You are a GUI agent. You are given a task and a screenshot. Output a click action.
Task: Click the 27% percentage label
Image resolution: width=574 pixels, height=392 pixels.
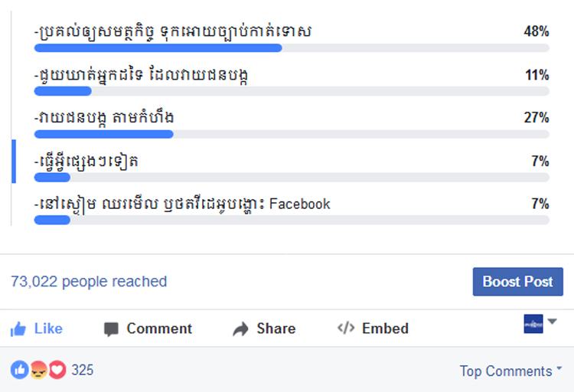pos(536,118)
